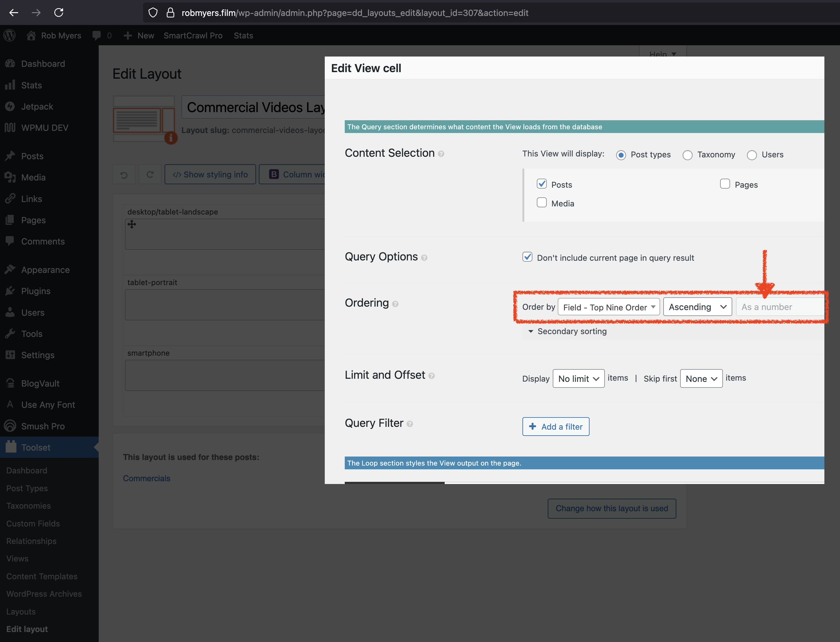Click the layout thumbnail info badge
The height and width of the screenshot is (642, 840).
(x=171, y=138)
